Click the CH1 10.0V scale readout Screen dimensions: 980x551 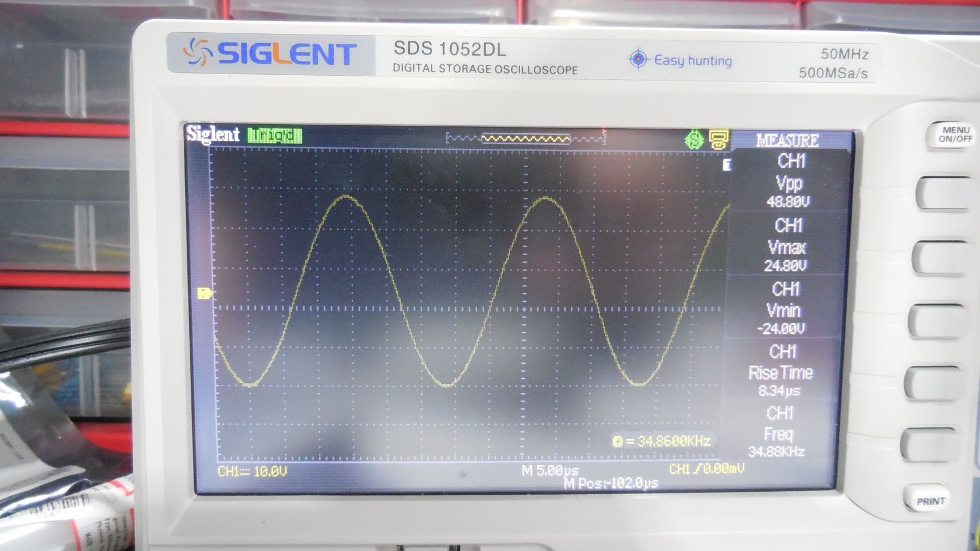252,472
